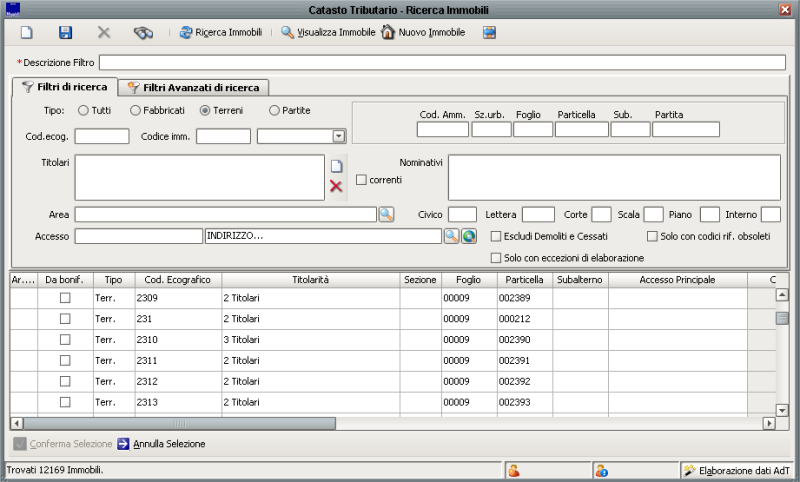
Task: Click the binoculars search icon
Action: click(x=143, y=33)
